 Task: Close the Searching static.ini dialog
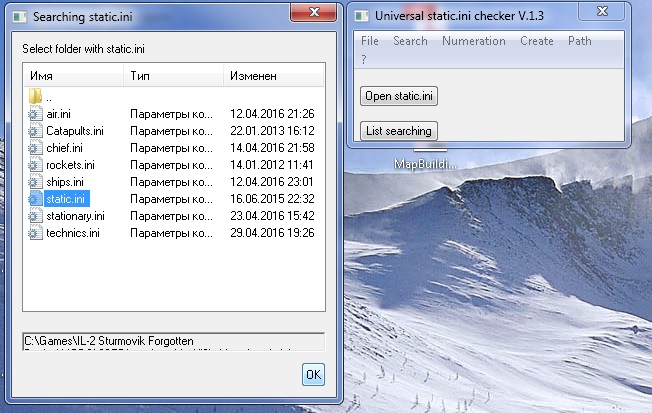(x=314, y=12)
